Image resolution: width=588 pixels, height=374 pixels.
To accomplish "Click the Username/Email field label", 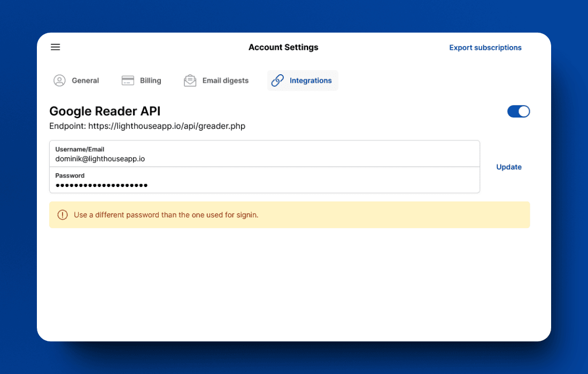I will [x=80, y=150].
